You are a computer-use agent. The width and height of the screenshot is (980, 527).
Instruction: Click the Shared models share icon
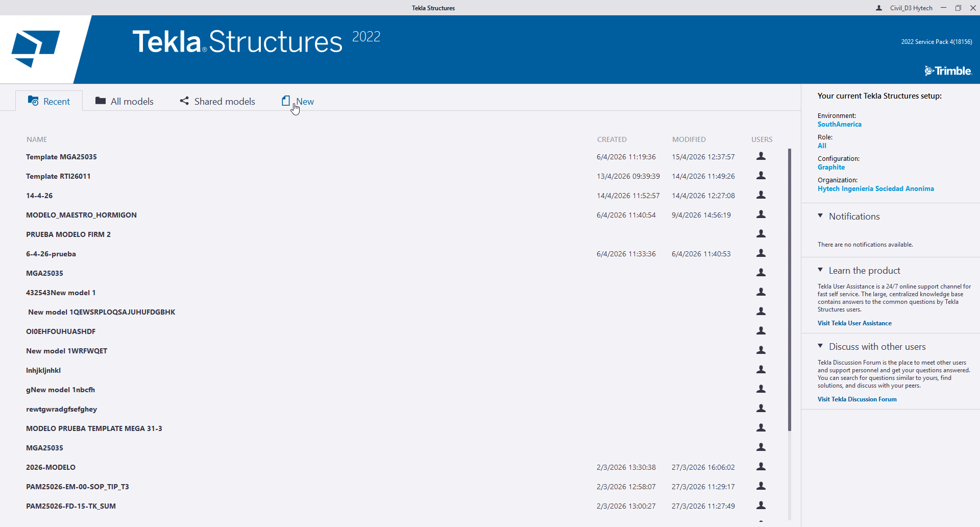[184, 101]
